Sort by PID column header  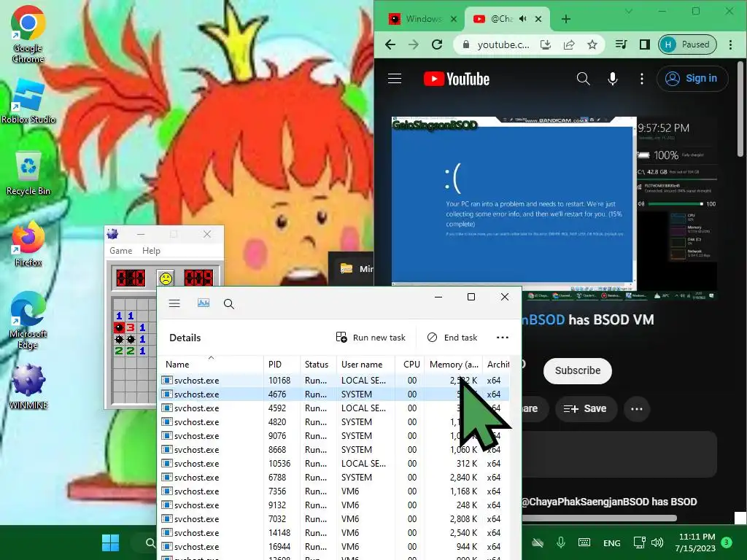282,364
